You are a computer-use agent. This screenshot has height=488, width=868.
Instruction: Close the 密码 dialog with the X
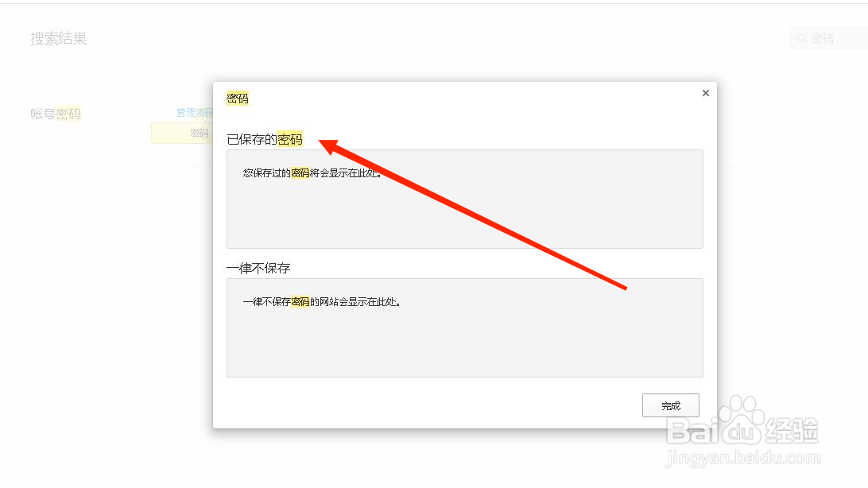point(705,92)
